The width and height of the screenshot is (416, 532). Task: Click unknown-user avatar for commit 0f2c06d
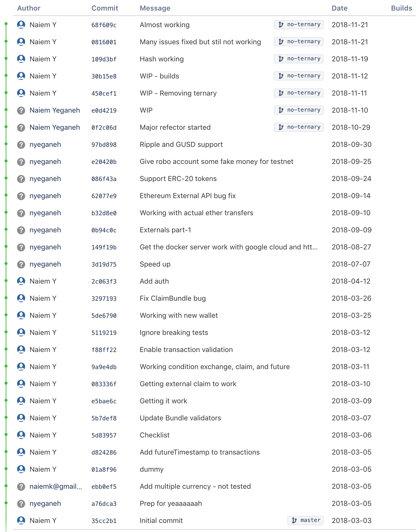point(21,127)
